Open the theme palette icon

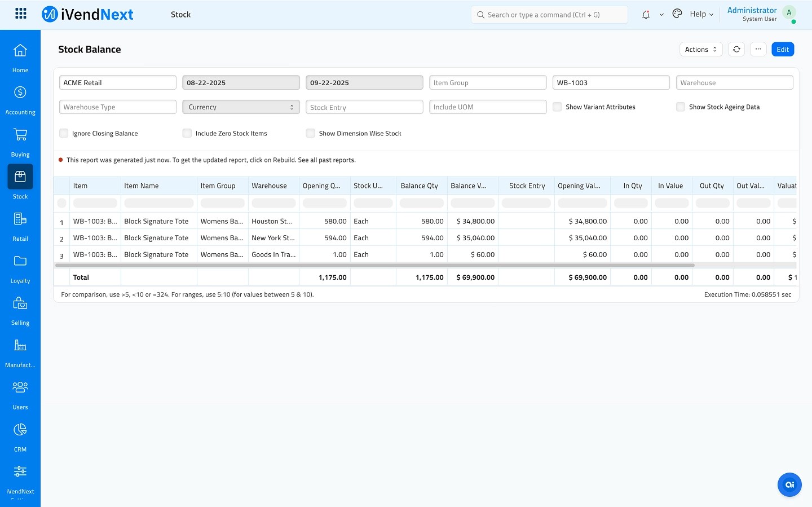pos(677,14)
